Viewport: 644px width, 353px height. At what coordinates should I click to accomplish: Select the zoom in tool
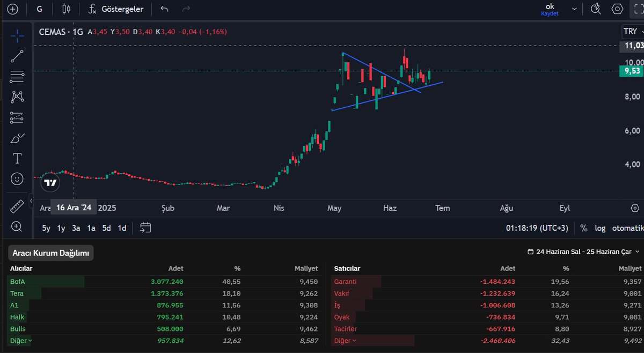[17, 226]
